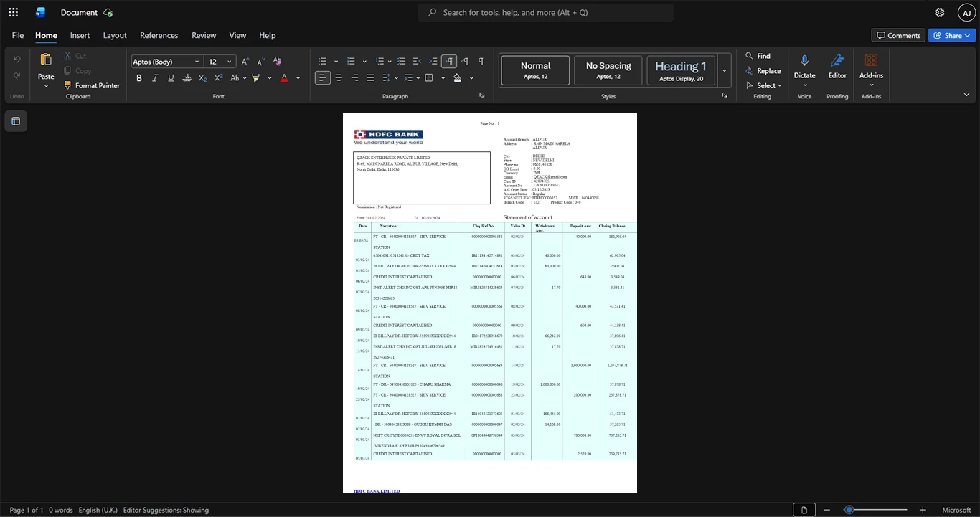Activate Format Painter

pos(91,85)
